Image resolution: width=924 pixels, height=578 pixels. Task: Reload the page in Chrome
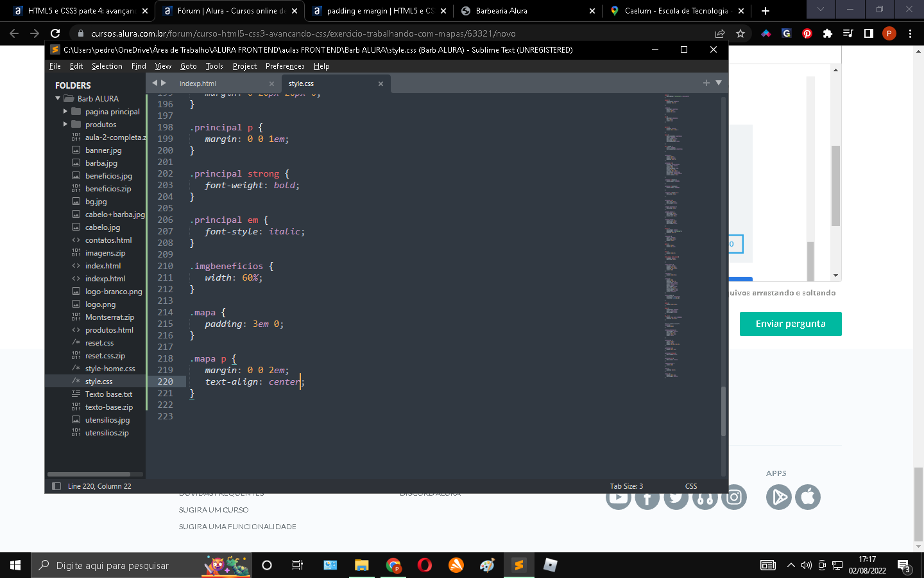click(x=55, y=33)
